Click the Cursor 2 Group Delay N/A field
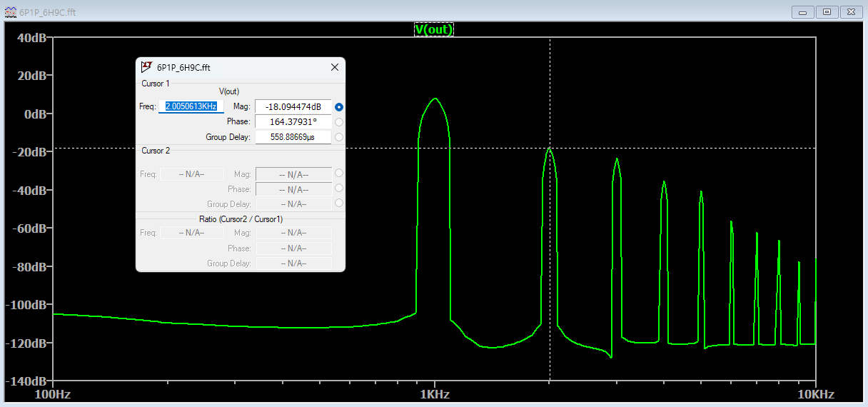868x407 pixels. (293, 204)
